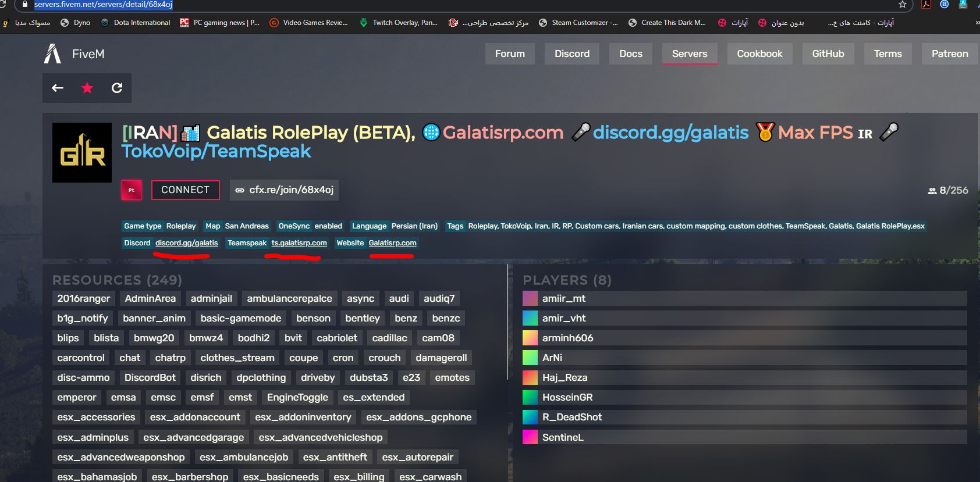The width and height of the screenshot is (980, 482).
Task: Click the clothes_stream resource tag
Action: (237, 358)
